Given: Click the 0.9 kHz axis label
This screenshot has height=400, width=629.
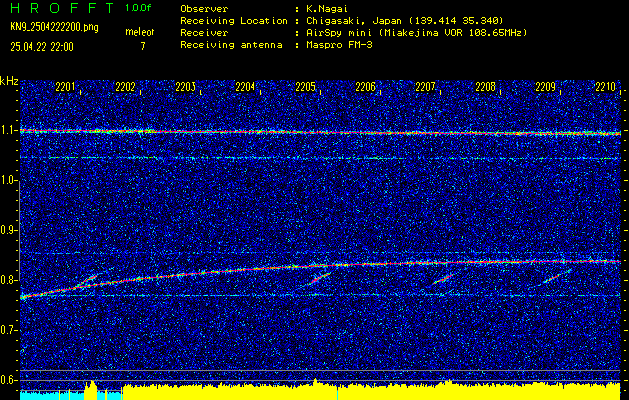Looking at the screenshot, I should (x=9, y=230).
